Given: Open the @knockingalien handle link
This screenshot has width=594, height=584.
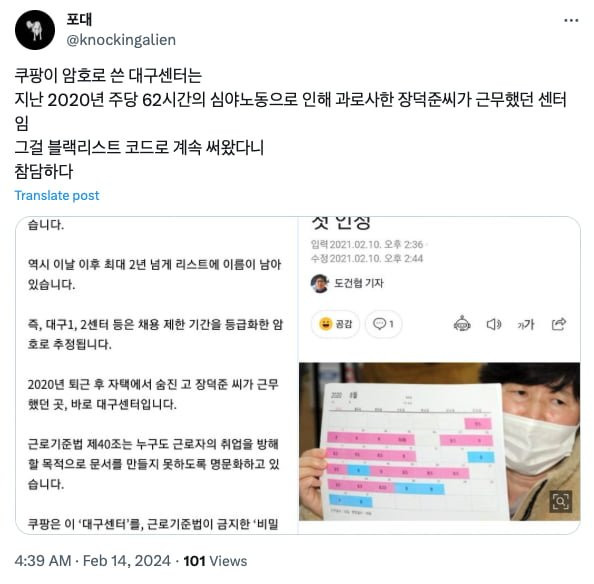Looking at the screenshot, I should click(x=121, y=40).
